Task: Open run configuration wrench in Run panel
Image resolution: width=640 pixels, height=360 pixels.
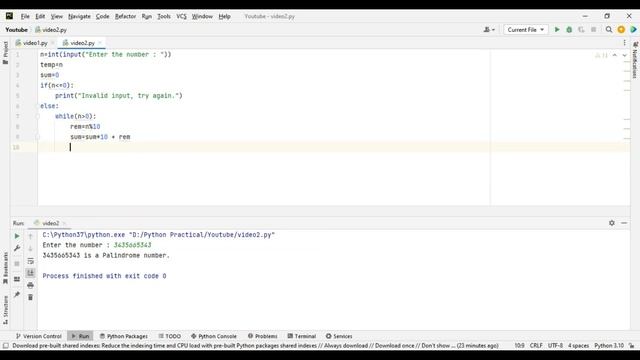Action: pos(17,248)
